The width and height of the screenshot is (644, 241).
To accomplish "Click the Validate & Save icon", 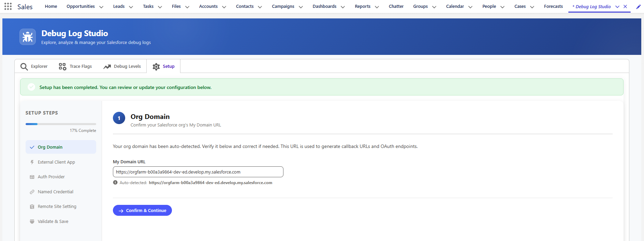I will pos(32,222).
